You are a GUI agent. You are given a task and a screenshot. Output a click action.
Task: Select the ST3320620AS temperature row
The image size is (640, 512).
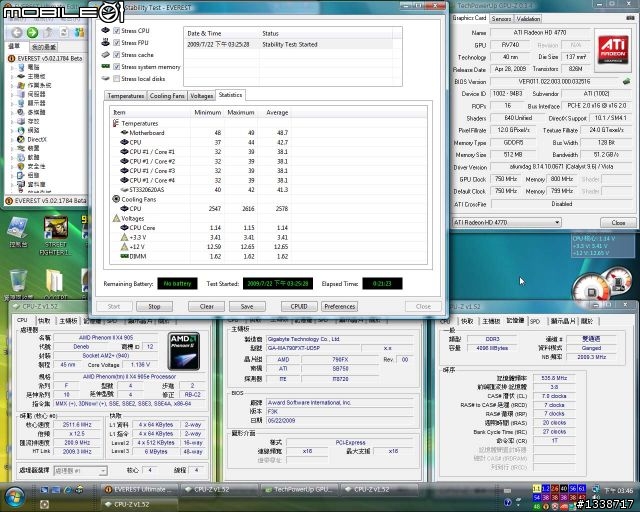[200, 190]
